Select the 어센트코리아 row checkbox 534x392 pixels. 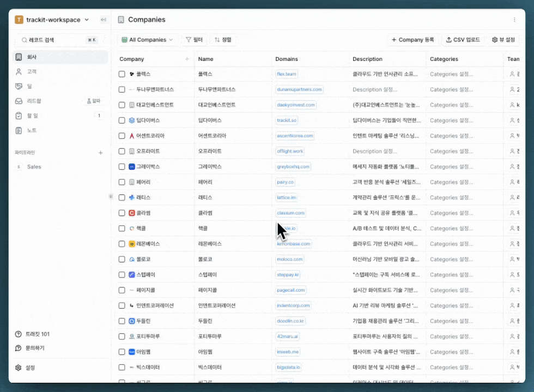click(122, 136)
